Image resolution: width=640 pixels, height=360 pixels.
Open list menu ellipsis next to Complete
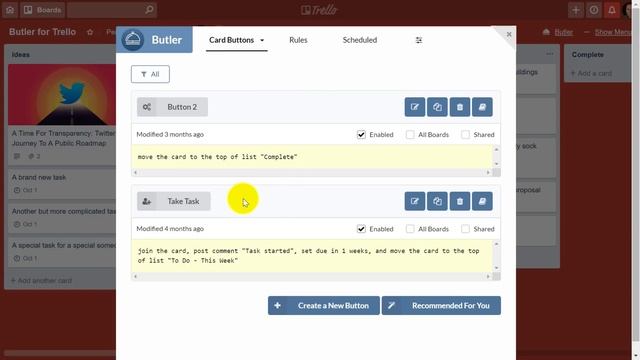(549, 54)
